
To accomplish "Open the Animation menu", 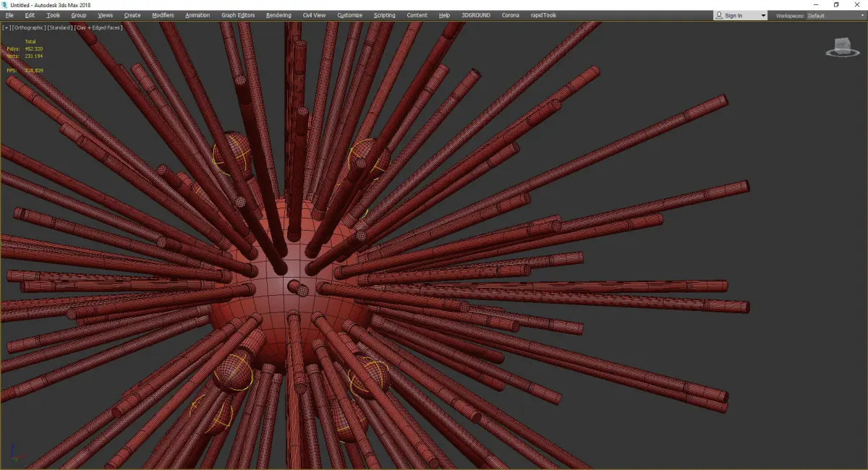I will point(197,15).
